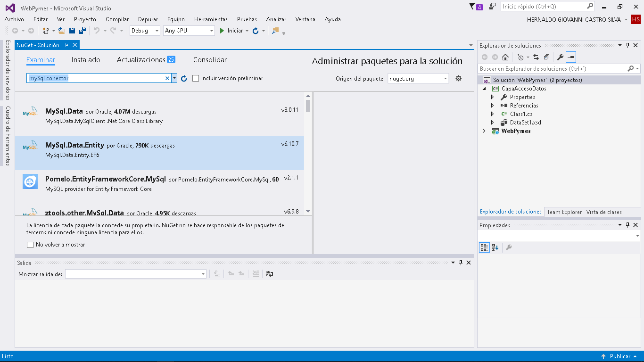Viewport: 644px width, 362px height.
Task: Toggle word wrap in the Salida panel
Action: pos(269,274)
